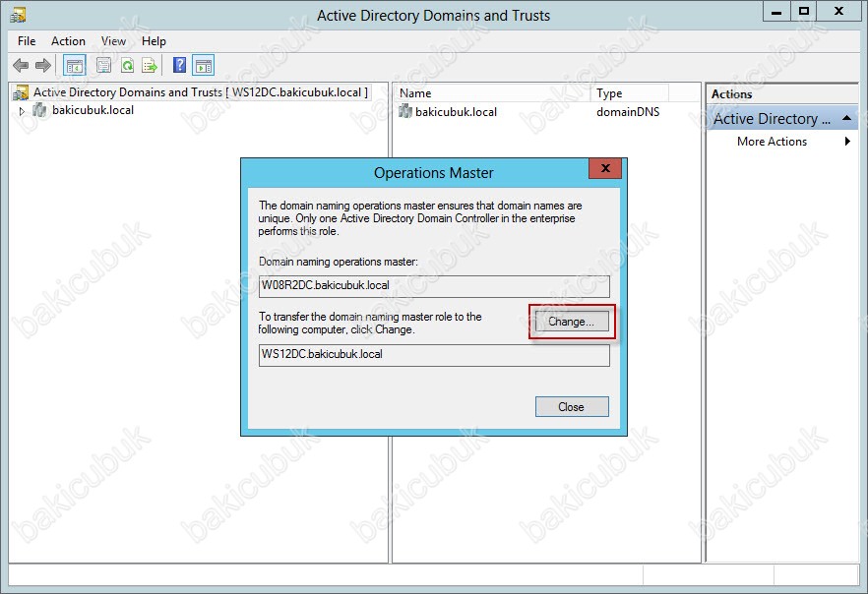Select bakicubuk.local row in Name list
This screenshot has width=868, height=594.
pyautogui.click(x=457, y=112)
